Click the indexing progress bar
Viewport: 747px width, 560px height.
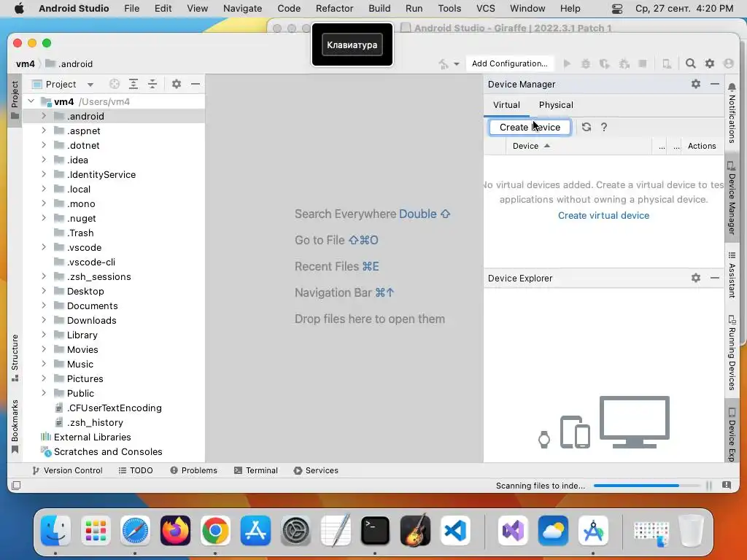click(646, 486)
